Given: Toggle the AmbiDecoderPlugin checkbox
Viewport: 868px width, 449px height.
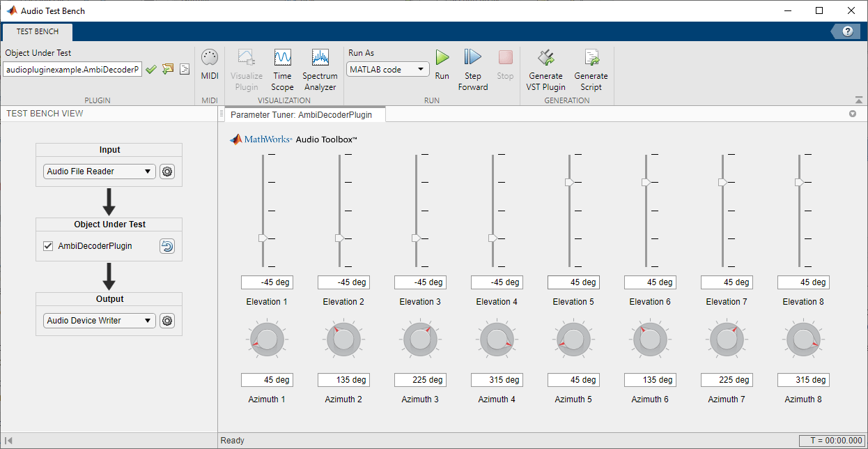Looking at the screenshot, I should pos(48,246).
